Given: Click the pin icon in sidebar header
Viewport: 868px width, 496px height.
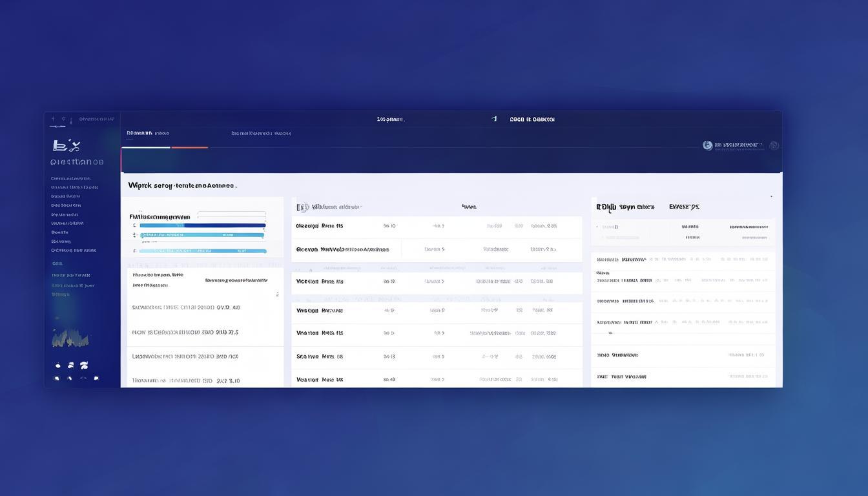Looking at the screenshot, I should (x=63, y=119).
